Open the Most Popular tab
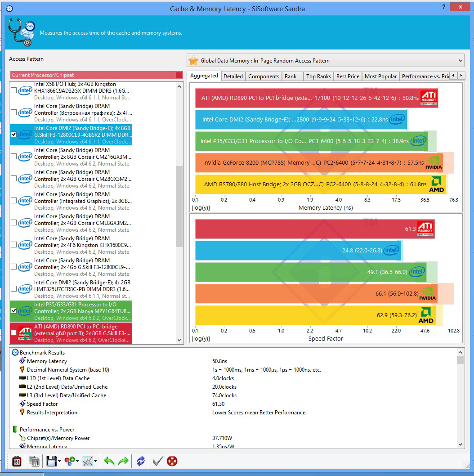This screenshot has height=476, width=474. [380, 76]
